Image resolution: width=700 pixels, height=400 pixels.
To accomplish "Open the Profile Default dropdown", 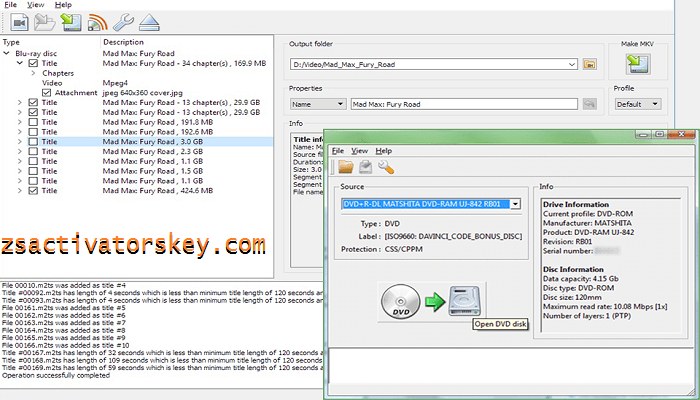I will click(637, 104).
